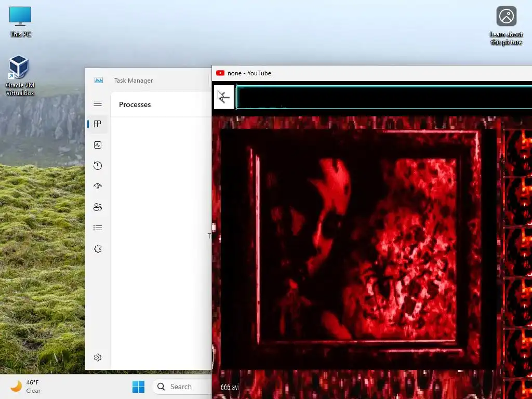532x399 pixels.
Task: Select Services icon in Task Manager sidebar
Action: pos(98,249)
